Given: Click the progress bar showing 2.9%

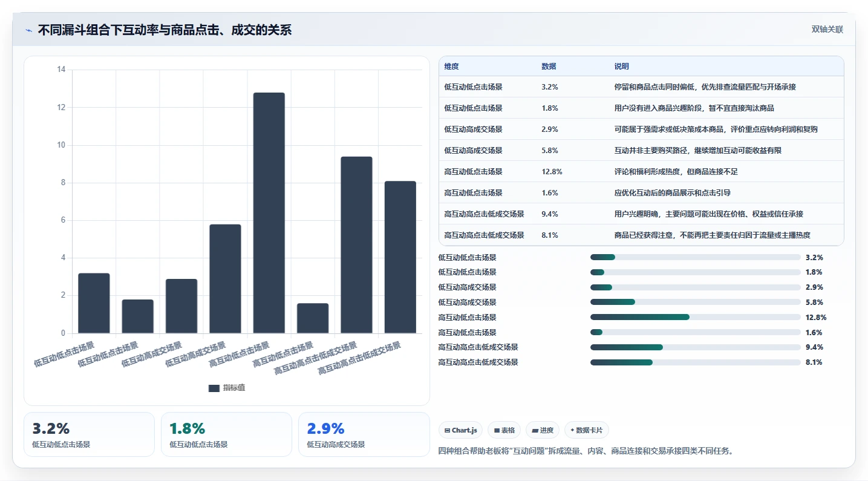Looking at the screenshot, I should click(x=695, y=287).
